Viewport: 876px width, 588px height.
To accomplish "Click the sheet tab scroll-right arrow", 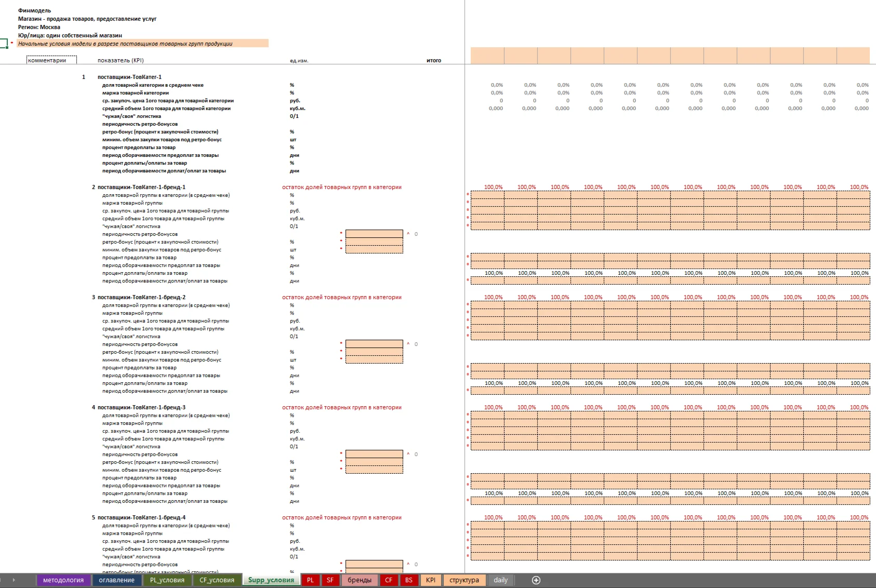I will [14, 580].
